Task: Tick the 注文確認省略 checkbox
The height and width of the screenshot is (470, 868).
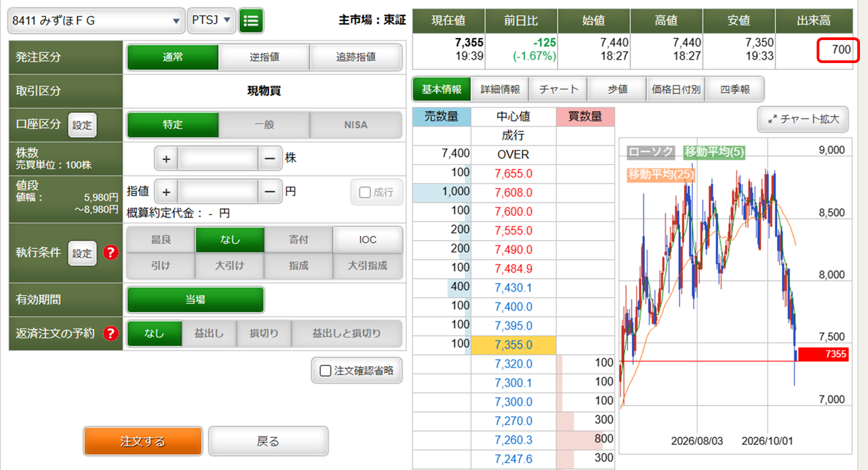Action: tap(326, 371)
